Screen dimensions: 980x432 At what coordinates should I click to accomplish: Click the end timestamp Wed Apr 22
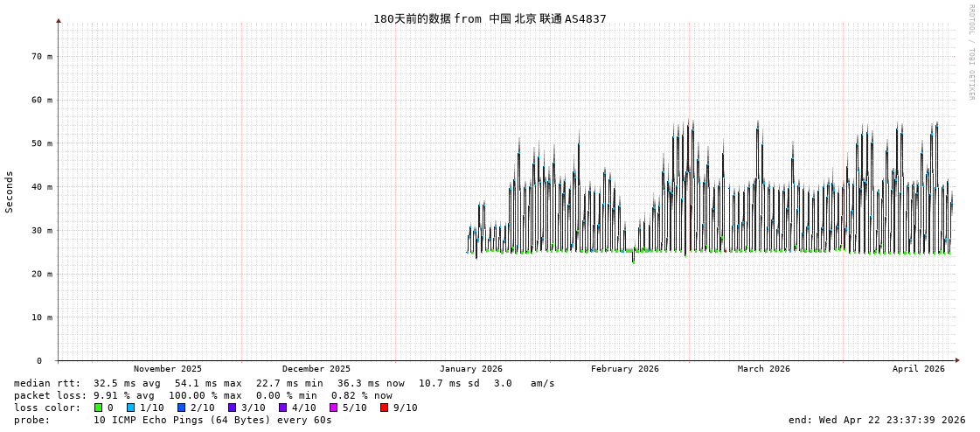tap(877, 420)
